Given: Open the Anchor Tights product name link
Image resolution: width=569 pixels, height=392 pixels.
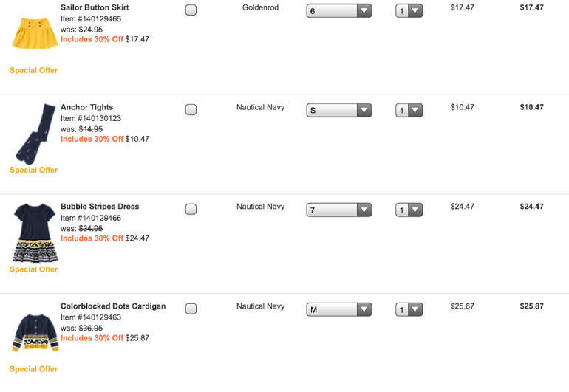Looking at the screenshot, I should pos(86,107).
